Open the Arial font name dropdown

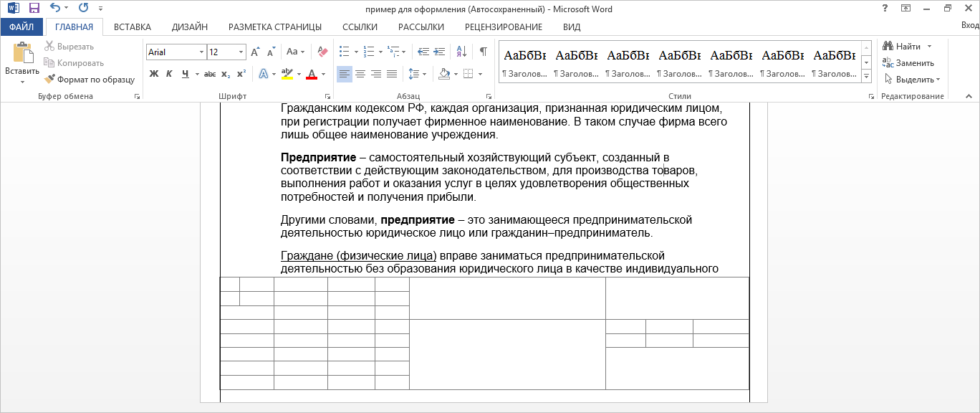coord(200,52)
